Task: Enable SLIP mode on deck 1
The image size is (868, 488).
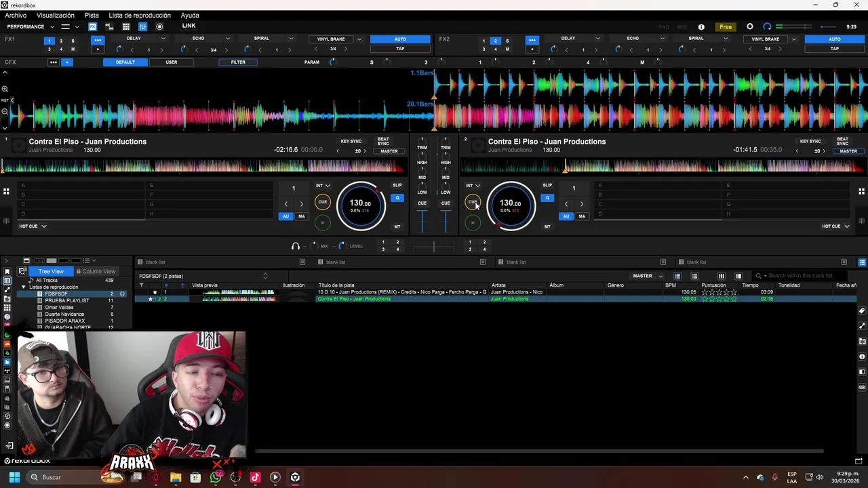Action: point(397,185)
